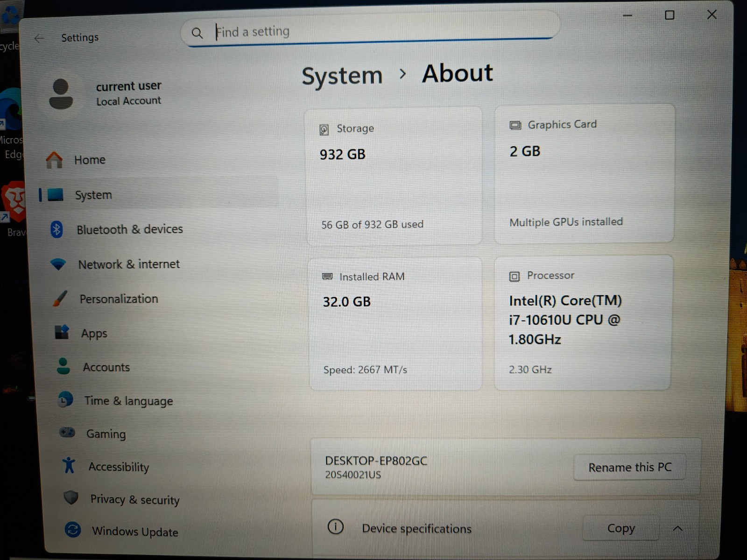
Task: Click the back arrow beside Settings
Action: point(39,38)
